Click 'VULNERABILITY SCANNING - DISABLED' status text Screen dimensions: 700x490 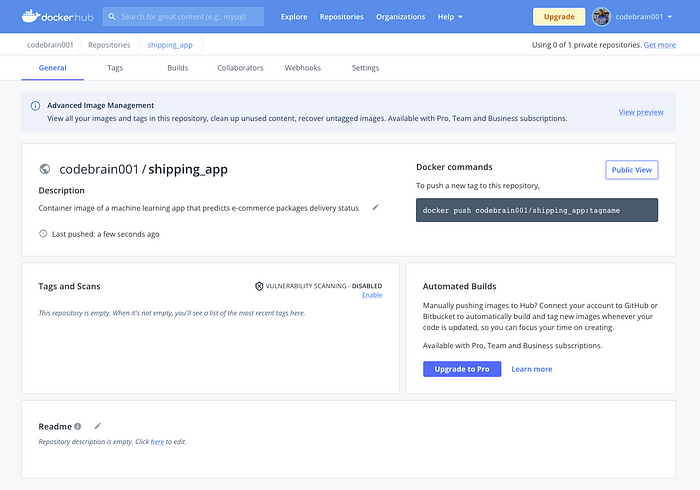324,286
